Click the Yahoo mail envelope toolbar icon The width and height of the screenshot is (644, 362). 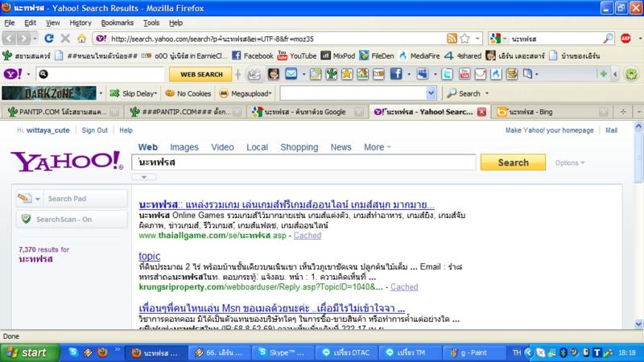[x=291, y=74]
